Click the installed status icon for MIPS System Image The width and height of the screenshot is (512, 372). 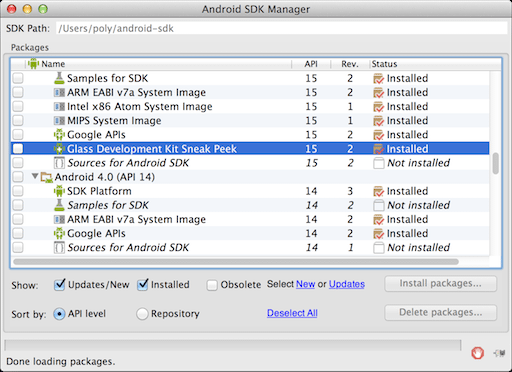pos(379,120)
